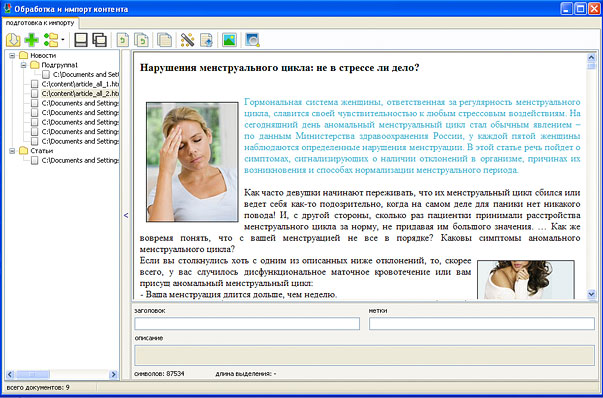Viewport: 603px width, 398px height.
Task: Click the заголовок input field
Action: coord(247,323)
